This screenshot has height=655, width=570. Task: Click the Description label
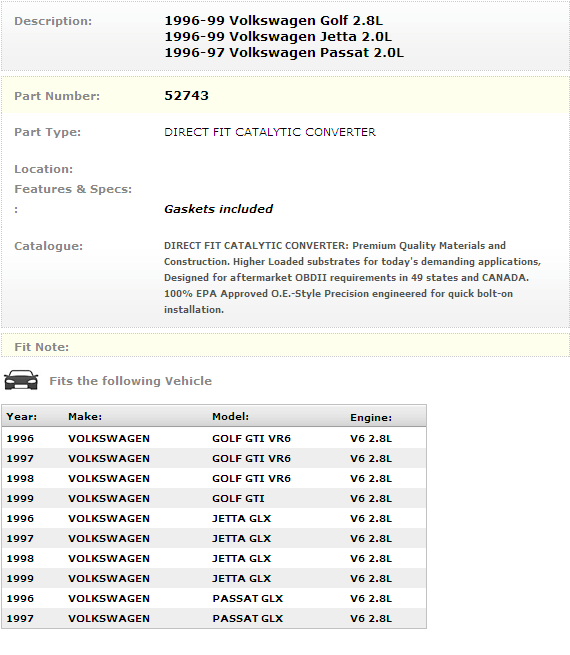pos(53,21)
